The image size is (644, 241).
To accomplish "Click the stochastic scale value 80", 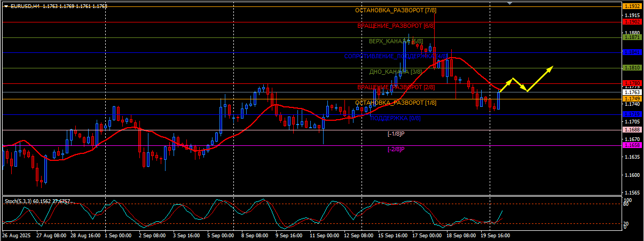I will point(627,204).
